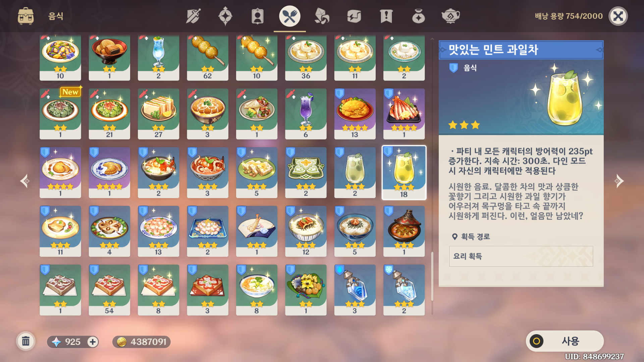Open the Weapons inventory tab

point(193,16)
